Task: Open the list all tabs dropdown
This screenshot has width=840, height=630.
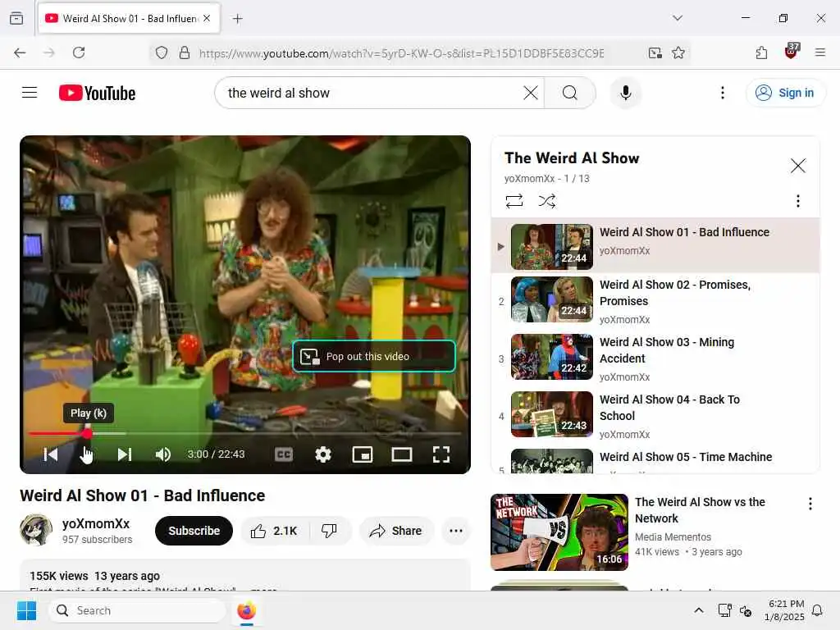Action: coord(678,18)
